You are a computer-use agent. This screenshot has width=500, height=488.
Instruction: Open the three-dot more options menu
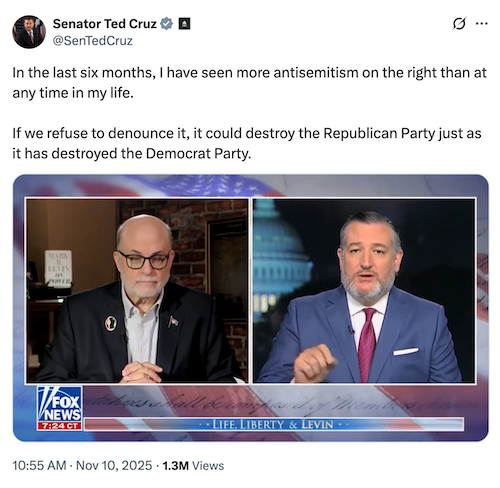coord(481,23)
